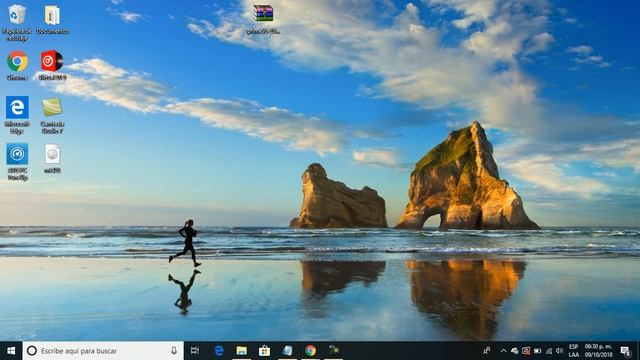
Task: Open the Windows Start menu
Action: tap(11, 351)
